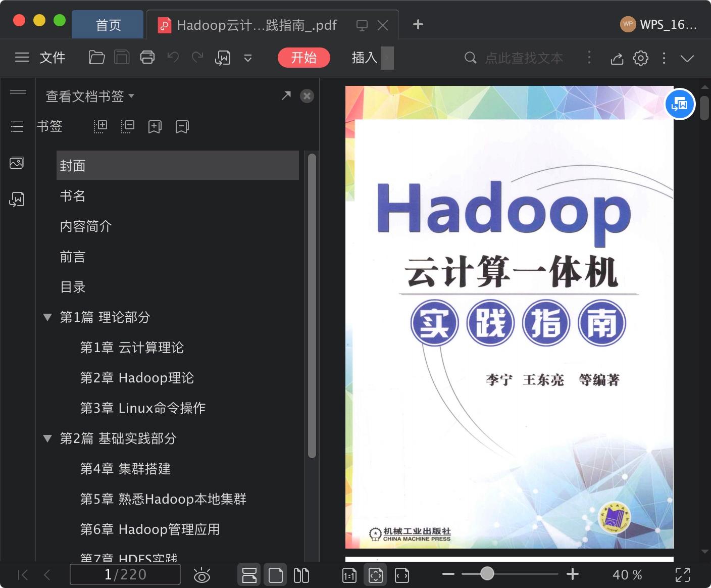
Task: Open bookmark 第6章 Hadoop管理应用
Action: point(150,529)
